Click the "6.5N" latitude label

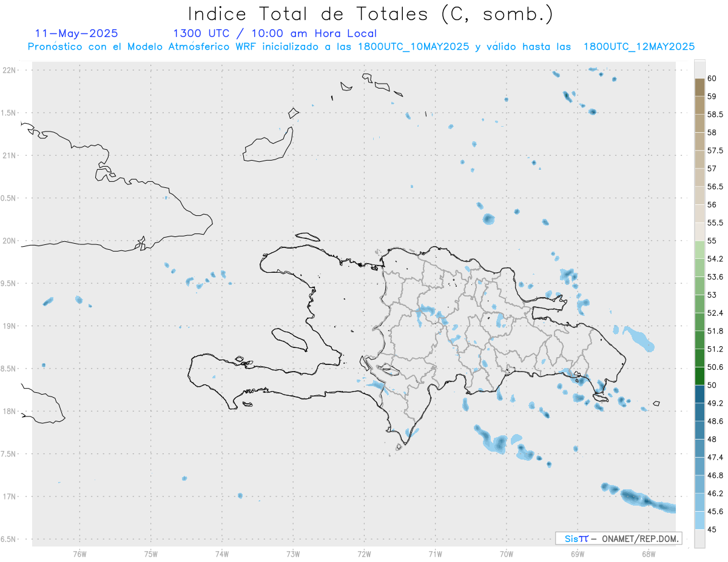tap(8, 539)
